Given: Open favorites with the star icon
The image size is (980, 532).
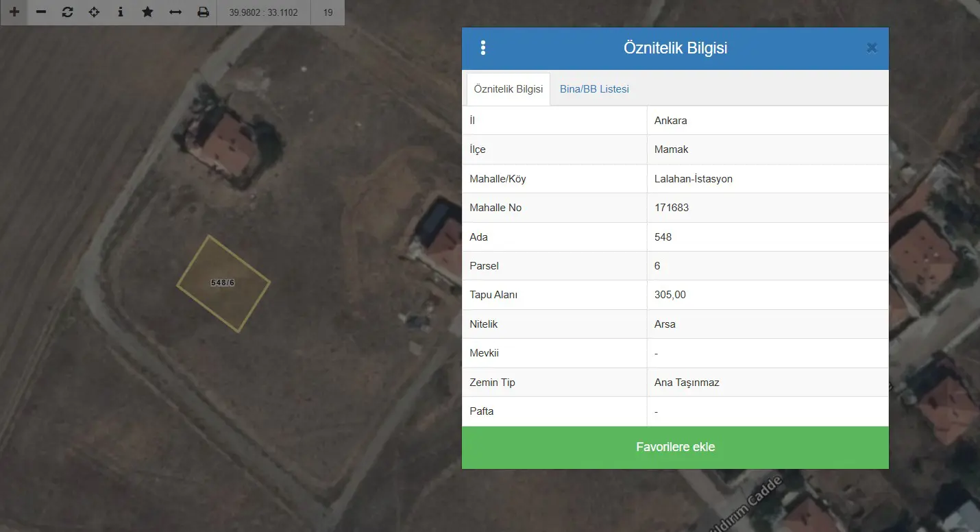Looking at the screenshot, I should pyautogui.click(x=147, y=12).
